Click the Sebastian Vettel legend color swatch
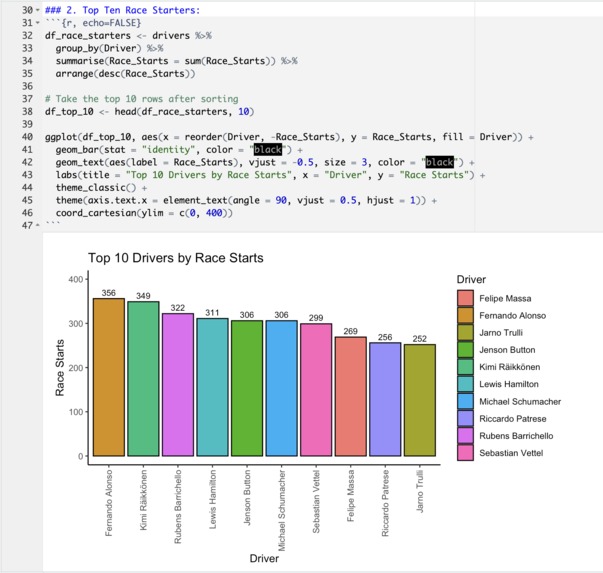603x573 pixels. (x=465, y=453)
